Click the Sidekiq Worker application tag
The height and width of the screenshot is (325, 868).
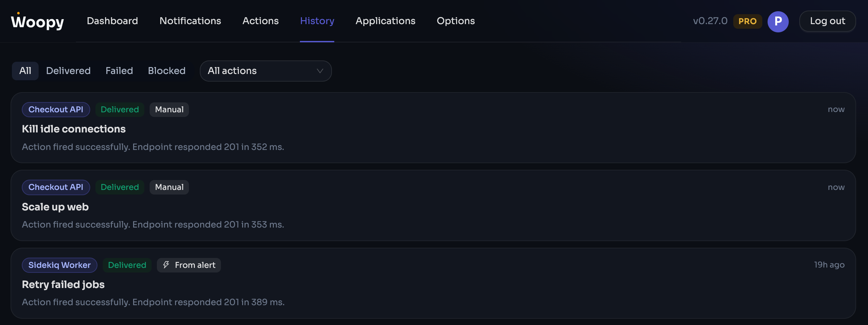point(60,265)
